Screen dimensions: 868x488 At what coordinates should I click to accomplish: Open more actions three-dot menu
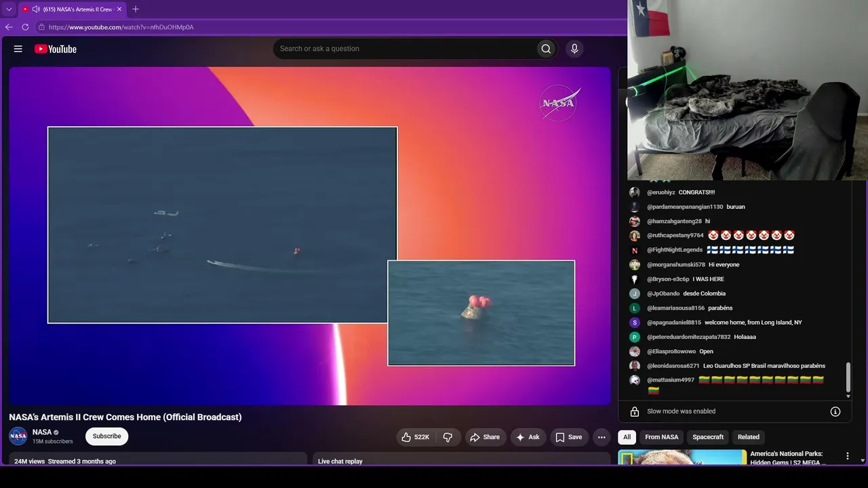pyautogui.click(x=601, y=437)
